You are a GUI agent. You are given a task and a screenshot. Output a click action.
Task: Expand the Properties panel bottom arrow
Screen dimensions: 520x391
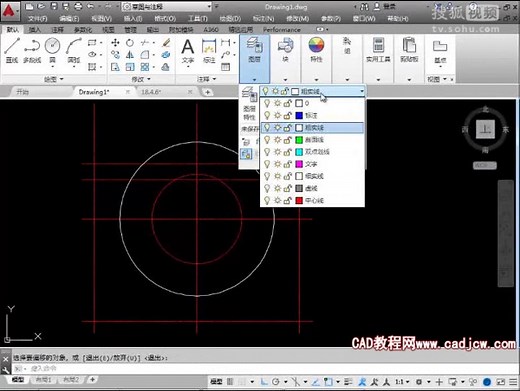coord(316,80)
